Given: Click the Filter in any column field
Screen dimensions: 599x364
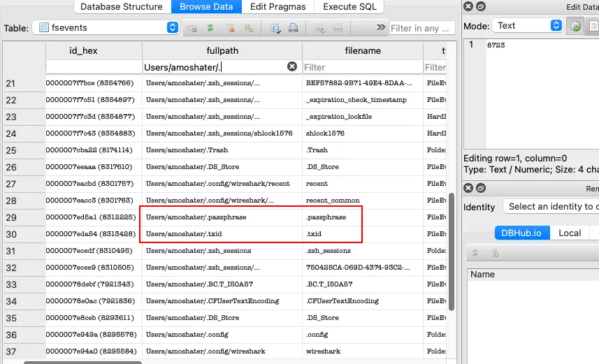Looking at the screenshot, I should tap(422, 28).
